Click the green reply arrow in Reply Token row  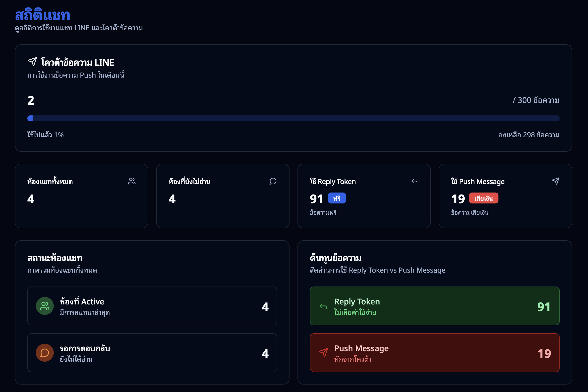coord(323,306)
